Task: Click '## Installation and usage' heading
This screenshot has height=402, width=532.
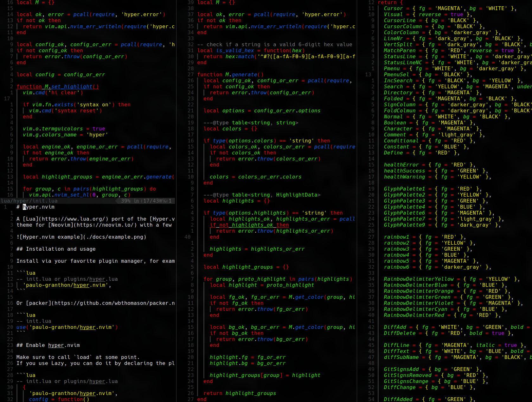Action: click(x=56, y=249)
